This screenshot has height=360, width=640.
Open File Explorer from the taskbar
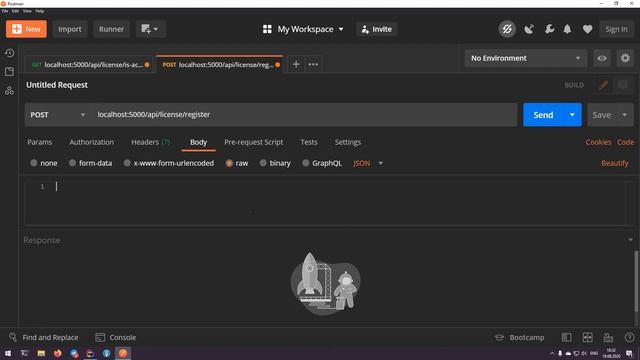point(41,353)
